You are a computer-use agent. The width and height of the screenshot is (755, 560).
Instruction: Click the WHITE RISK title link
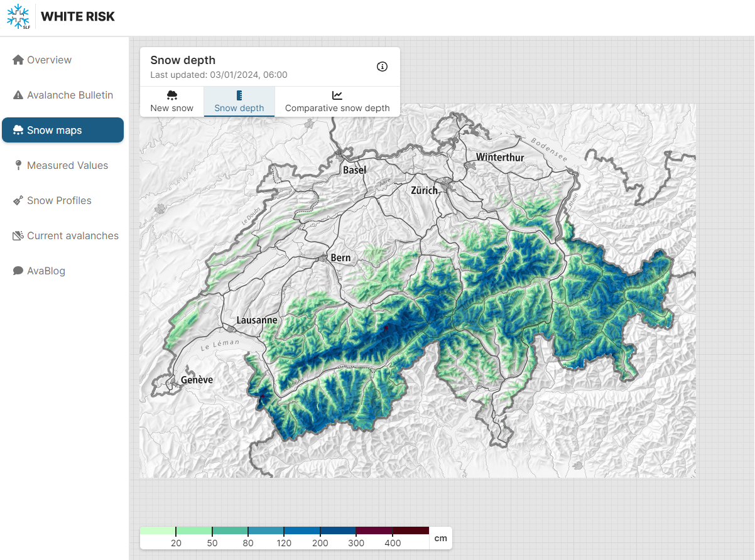pyautogui.click(x=78, y=17)
